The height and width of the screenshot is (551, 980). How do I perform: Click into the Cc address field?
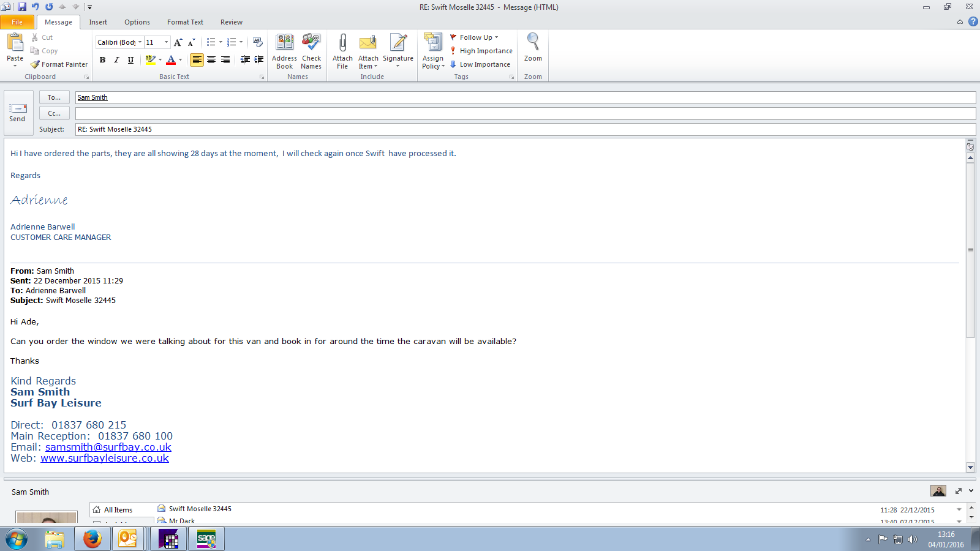pos(526,113)
